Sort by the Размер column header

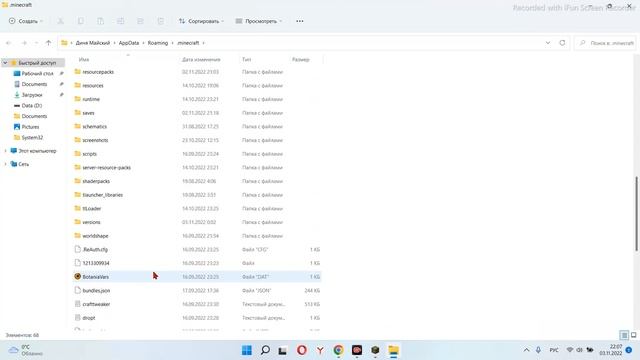tap(300, 60)
